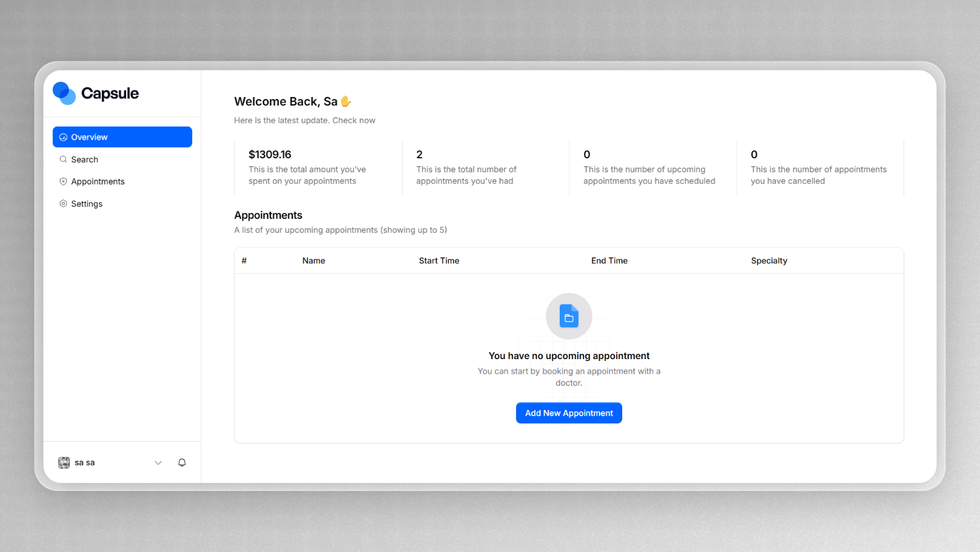
Task: Click the Name column header
Action: coord(314,261)
